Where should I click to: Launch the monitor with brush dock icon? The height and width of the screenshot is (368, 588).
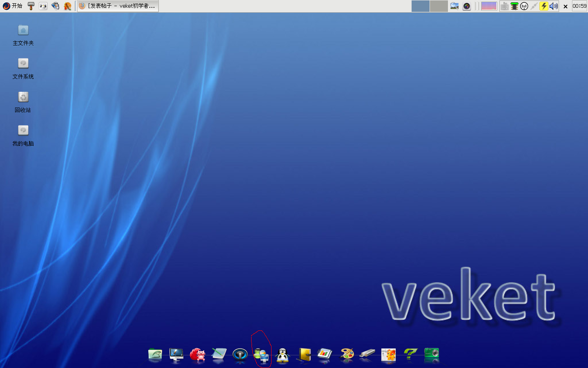[x=176, y=355]
